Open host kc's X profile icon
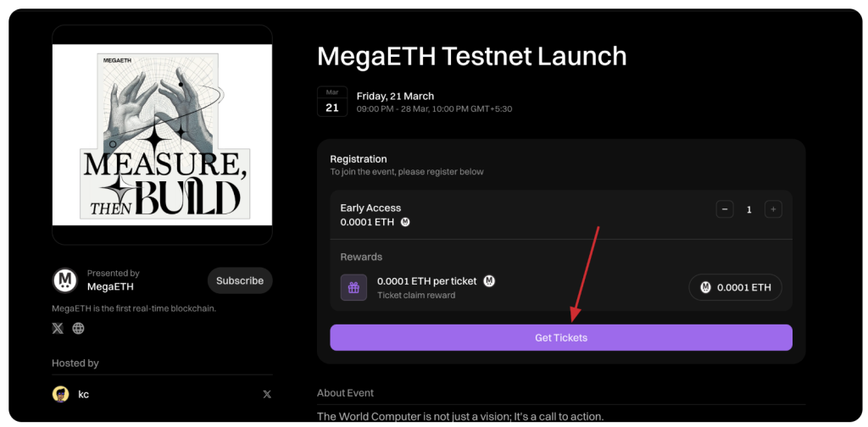 tap(267, 394)
